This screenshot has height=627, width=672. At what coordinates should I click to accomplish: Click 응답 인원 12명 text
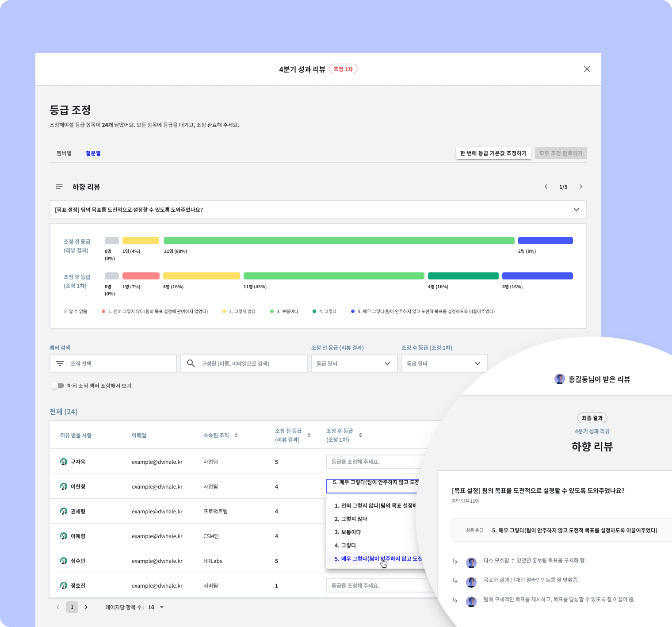(465, 501)
